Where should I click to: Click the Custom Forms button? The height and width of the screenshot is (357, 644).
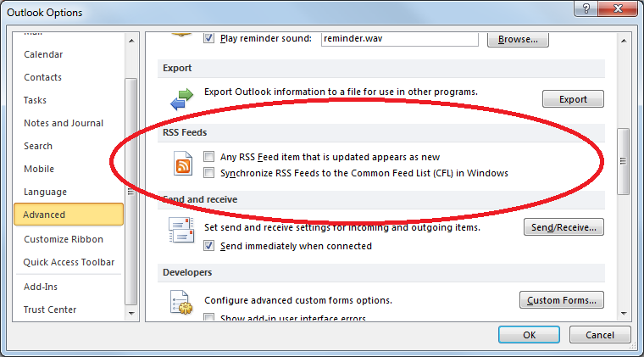pos(562,300)
